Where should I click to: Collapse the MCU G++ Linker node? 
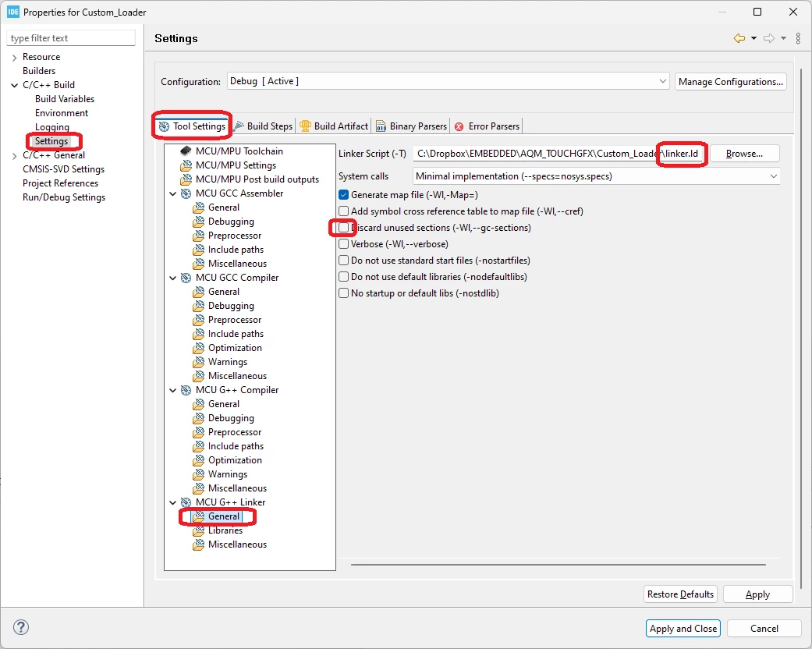coord(173,503)
